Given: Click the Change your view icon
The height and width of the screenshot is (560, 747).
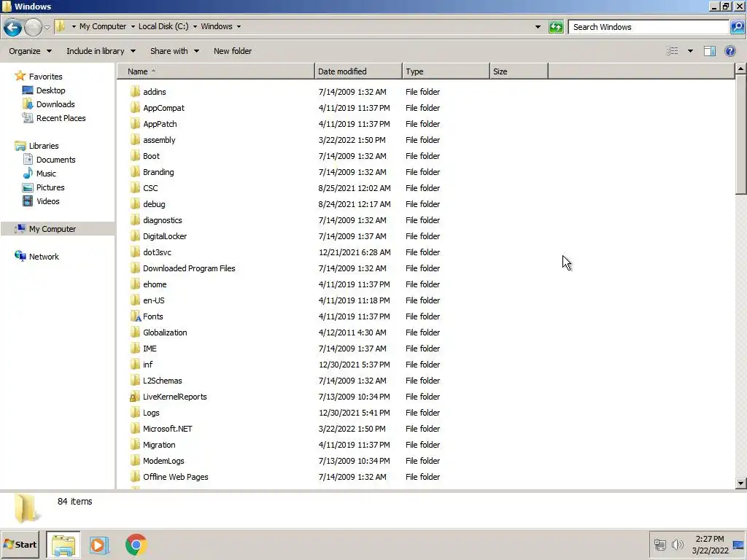Looking at the screenshot, I should [672, 51].
